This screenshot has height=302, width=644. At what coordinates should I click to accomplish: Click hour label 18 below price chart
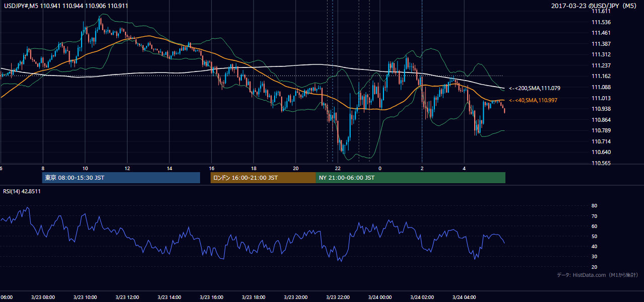click(x=253, y=169)
